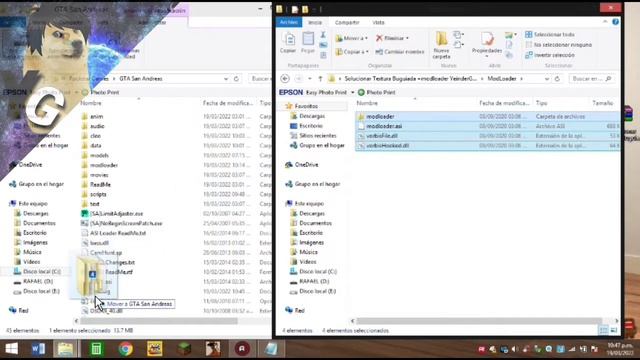The image size is (640, 360).
Task: Switch to details view icon in right status bar
Action: (604, 330)
